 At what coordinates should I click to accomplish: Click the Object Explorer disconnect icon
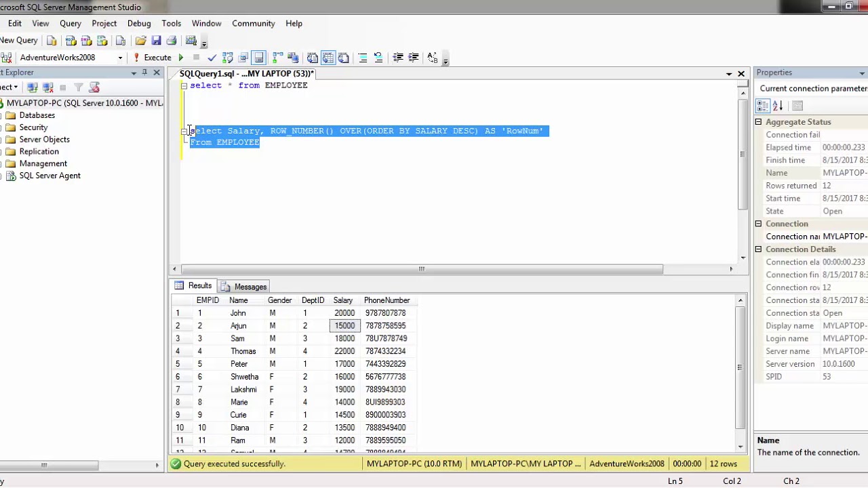click(48, 87)
